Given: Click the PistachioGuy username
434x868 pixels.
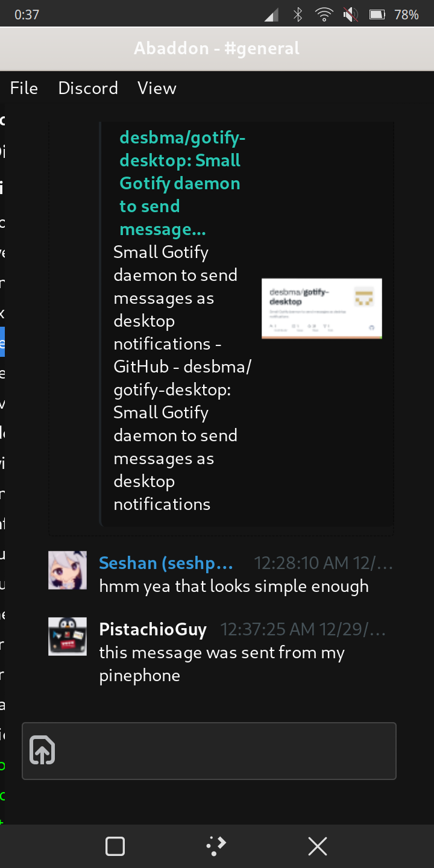Looking at the screenshot, I should click(x=153, y=629).
